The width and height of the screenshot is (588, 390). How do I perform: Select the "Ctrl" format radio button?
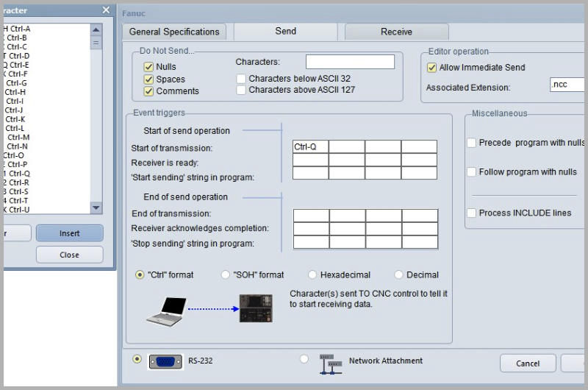140,274
